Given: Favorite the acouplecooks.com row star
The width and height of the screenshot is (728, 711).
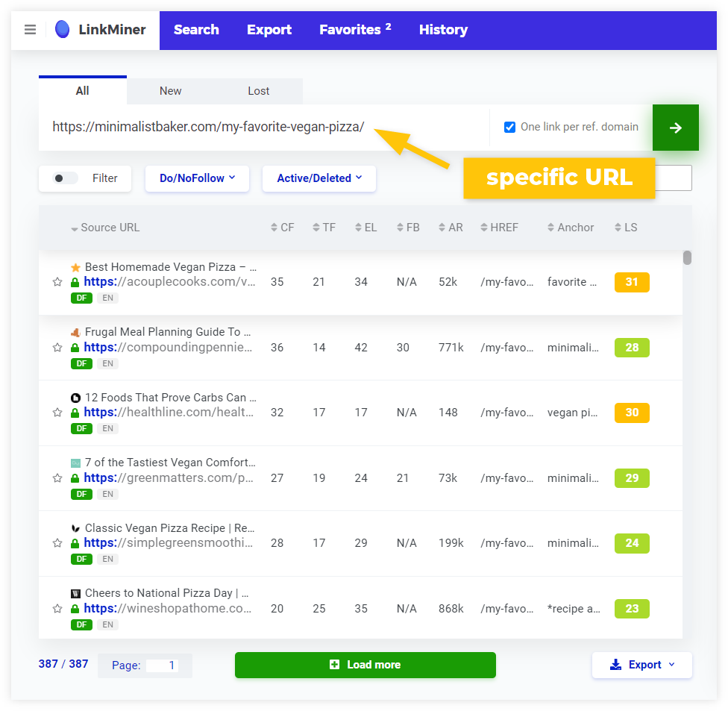Looking at the screenshot, I should click(x=57, y=282).
